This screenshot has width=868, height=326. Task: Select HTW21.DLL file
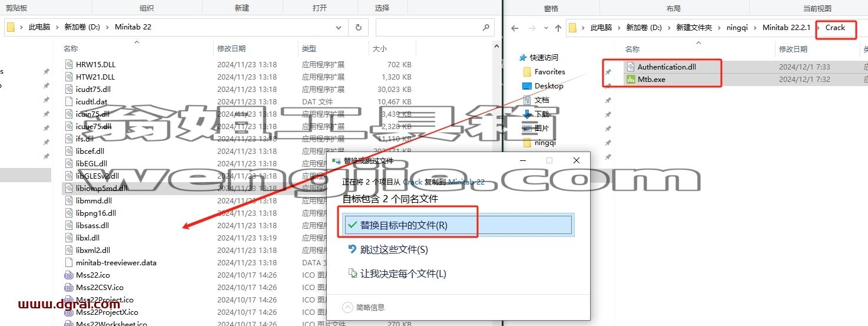pyautogui.click(x=95, y=77)
